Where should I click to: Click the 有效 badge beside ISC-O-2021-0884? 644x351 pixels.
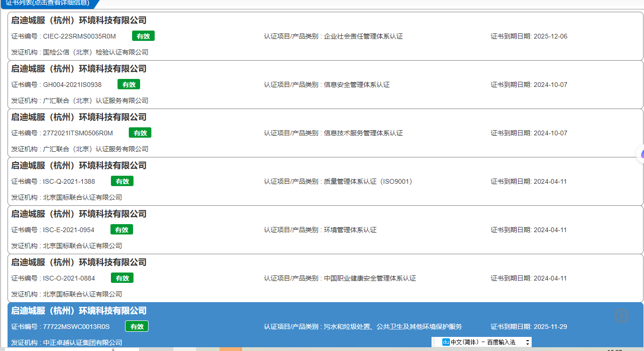click(x=122, y=278)
